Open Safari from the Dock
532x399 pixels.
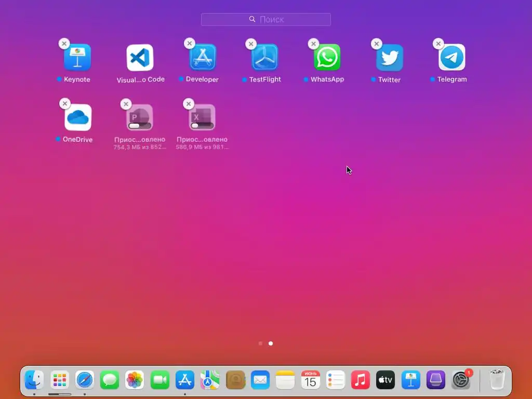[85, 380]
